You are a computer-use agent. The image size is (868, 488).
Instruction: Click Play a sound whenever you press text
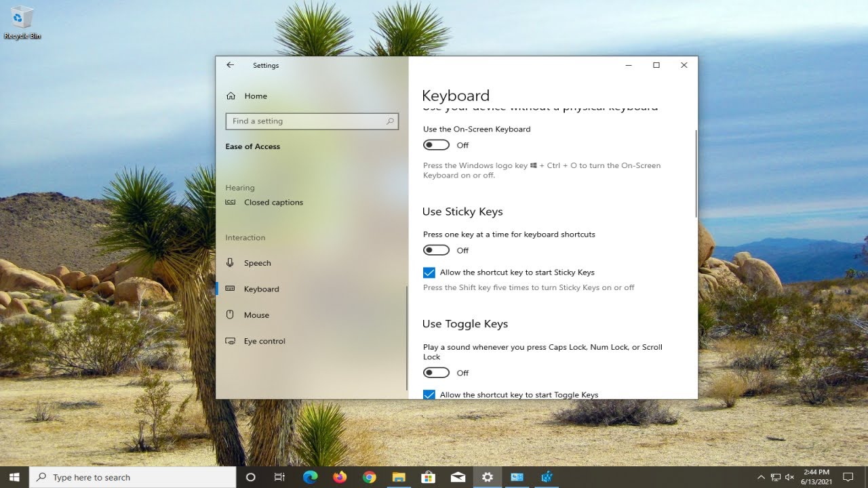542,352
